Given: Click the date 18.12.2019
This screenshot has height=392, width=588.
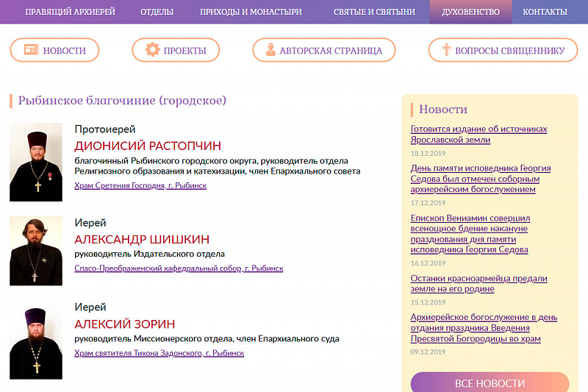Looking at the screenshot, I should tap(428, 153).
